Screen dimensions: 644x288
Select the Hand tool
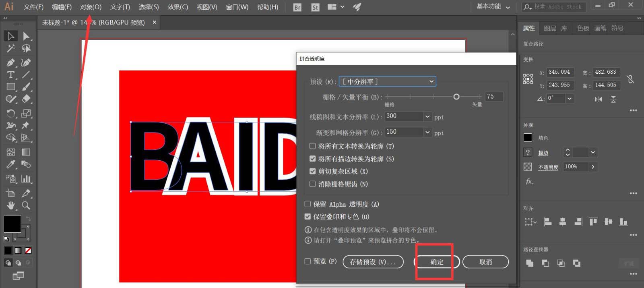click(x=11, y=206)
